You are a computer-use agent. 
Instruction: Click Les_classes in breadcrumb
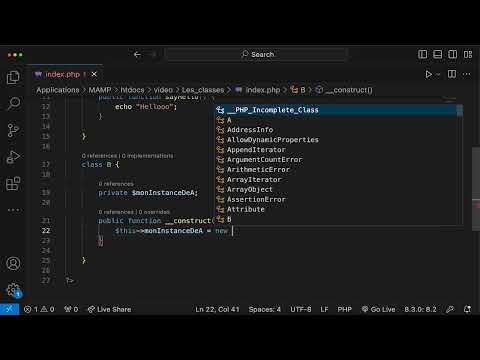tap(203, 90)
